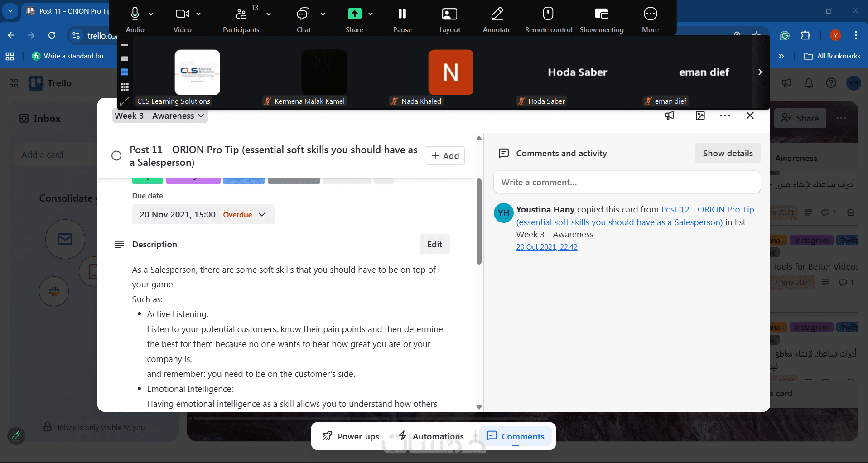Open the Week 3 - Awareness list dropdown
Viewport: 868px width, 463px height.
pyautogui.click(x=160, y=116)
